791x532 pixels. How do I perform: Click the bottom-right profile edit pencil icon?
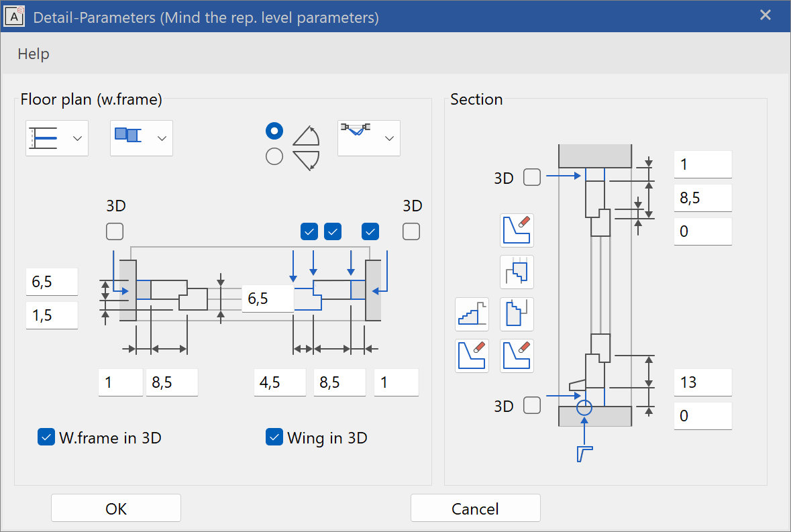pos(517,356)
